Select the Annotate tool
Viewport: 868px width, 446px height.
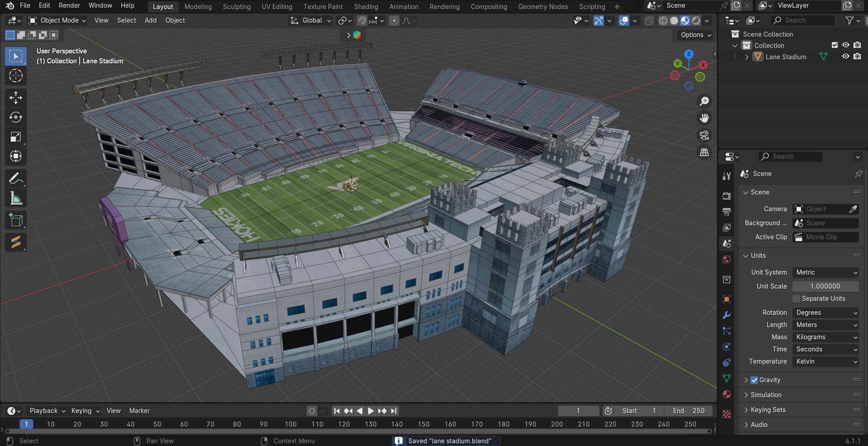pyautogui.click(x=16, y=179)
